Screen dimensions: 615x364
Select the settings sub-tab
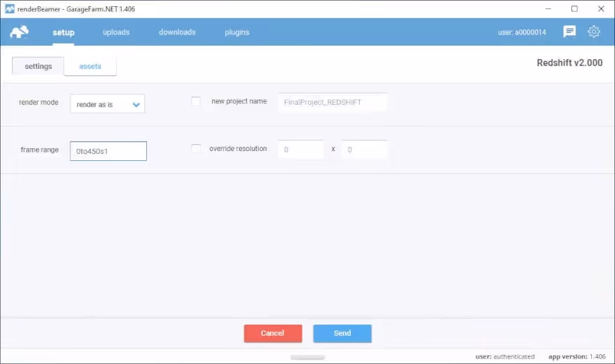(x=38, y=66)
